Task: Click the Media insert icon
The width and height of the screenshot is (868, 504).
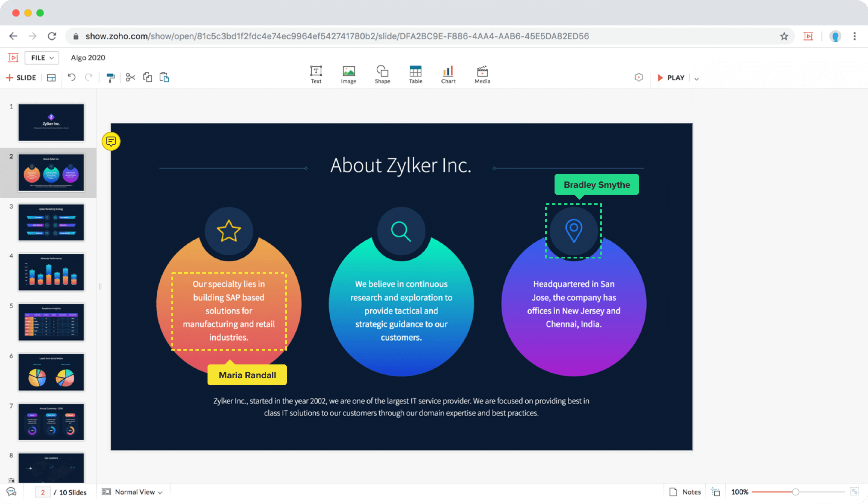Action: click(x=482, y=75)
